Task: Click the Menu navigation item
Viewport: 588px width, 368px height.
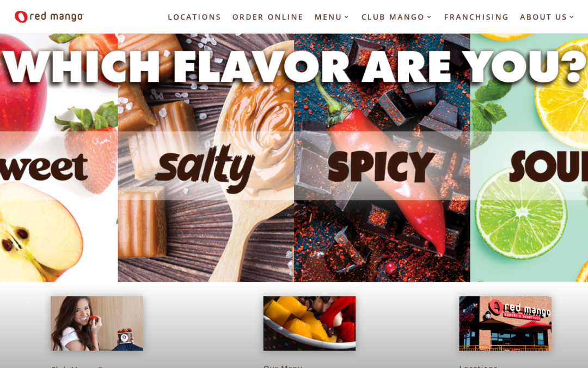Action: click(328, 17)
